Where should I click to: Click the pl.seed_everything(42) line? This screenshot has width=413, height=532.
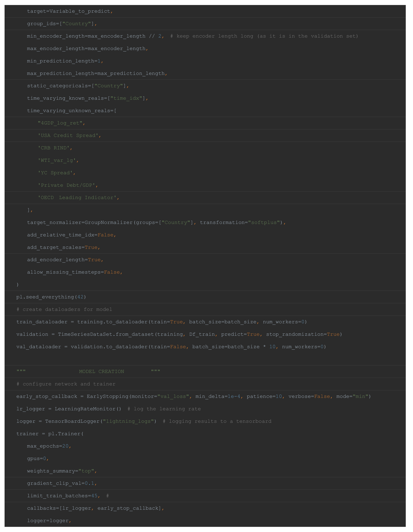click(x=51, y=297)
